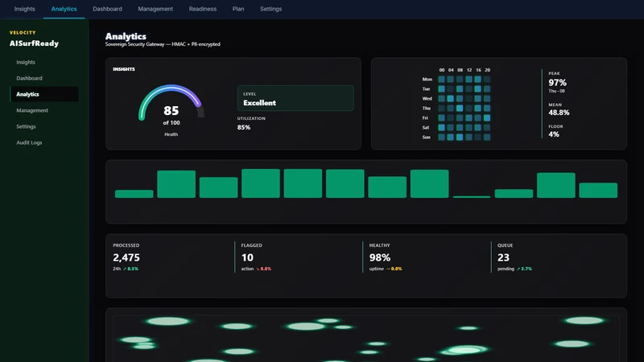
Task: Select the Mon 00 heatmap cell
Action: [441, 79]
